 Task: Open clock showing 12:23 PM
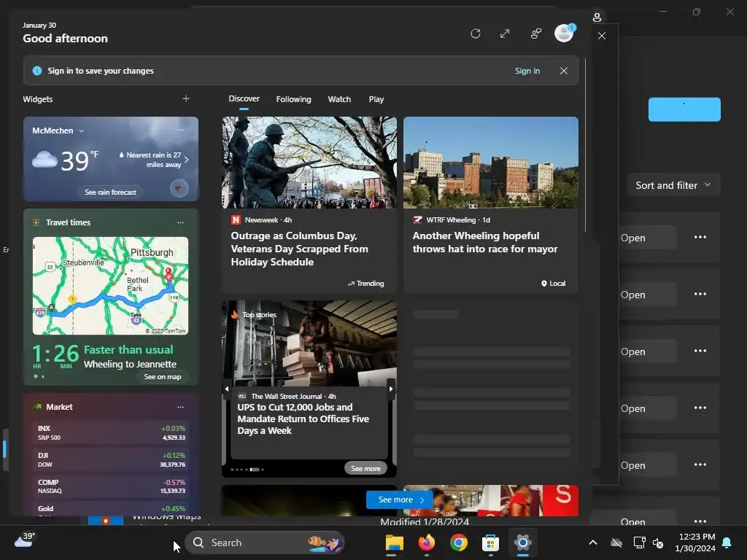click(694, 542)
